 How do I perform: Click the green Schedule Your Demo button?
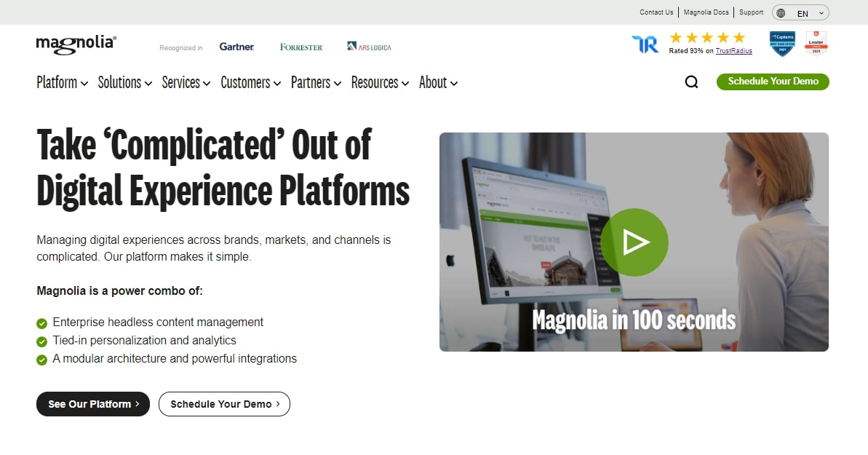773,82
